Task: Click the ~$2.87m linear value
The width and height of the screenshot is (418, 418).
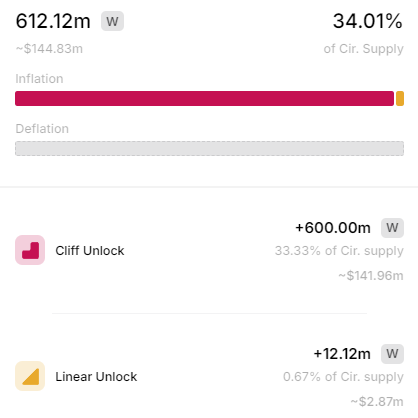Action: click(x=377, y=402)
